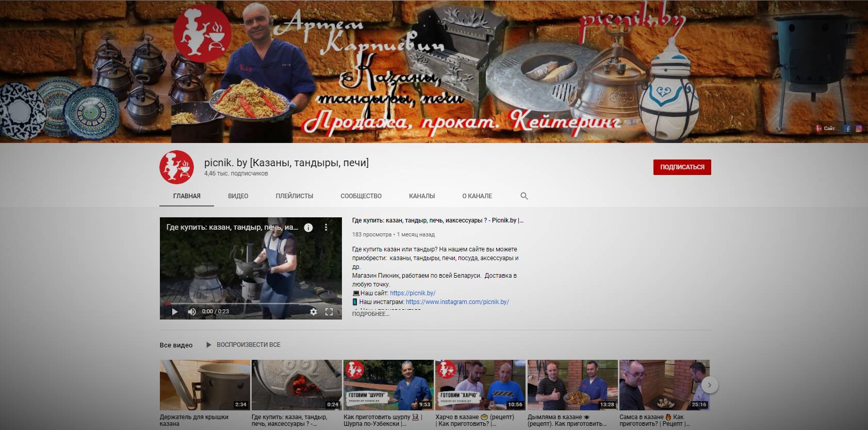Click the featured video player frame
The width and height of the screenshot is (868, 430).
pos(251,268)
